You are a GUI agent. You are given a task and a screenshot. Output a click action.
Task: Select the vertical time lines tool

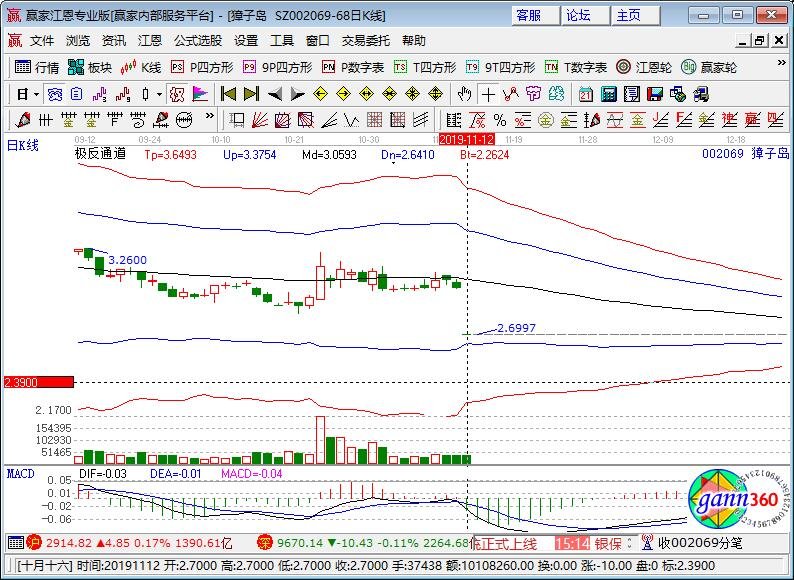click(45, 121)
